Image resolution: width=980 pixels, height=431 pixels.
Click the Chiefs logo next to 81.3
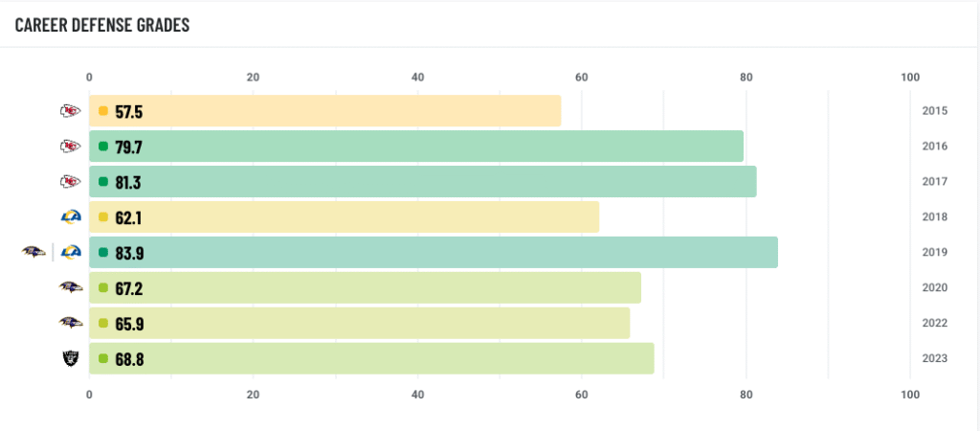tap(70, 182)
